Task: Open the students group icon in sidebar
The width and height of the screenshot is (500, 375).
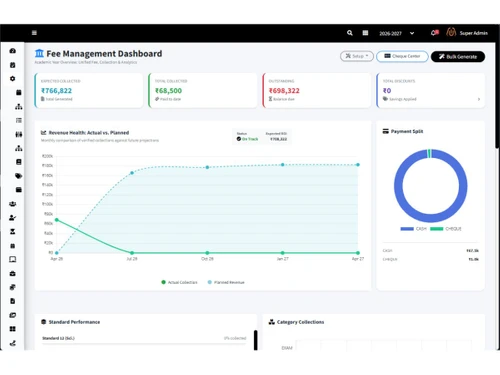Action: pos(13,204)
